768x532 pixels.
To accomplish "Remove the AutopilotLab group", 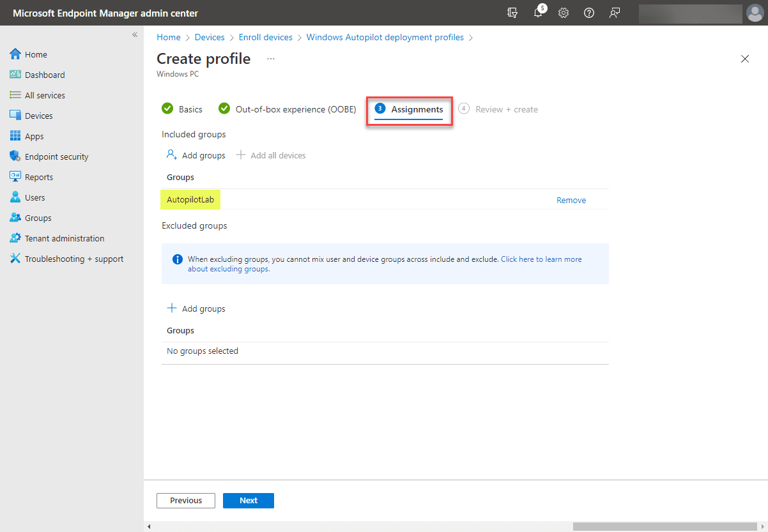I will click(571, 199).
